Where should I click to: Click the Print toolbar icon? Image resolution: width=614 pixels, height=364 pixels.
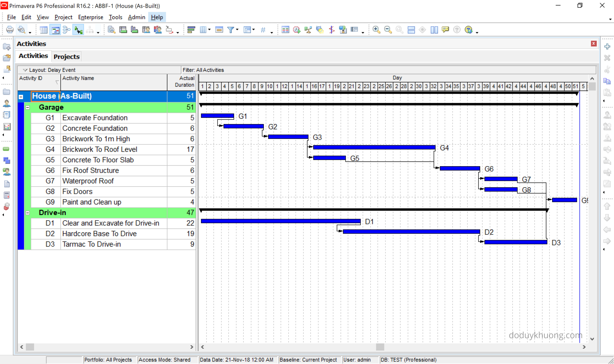pos(10,30)
